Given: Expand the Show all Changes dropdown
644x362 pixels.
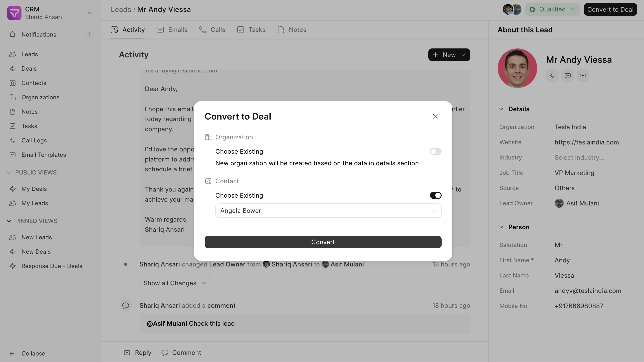Looking at the screenshot, I should pyautogui.click(x=175, y=283).
